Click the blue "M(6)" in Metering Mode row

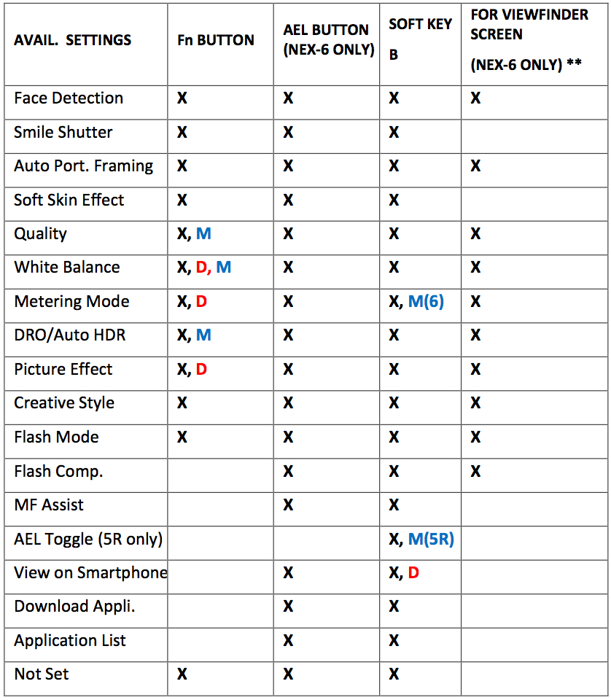425,301
